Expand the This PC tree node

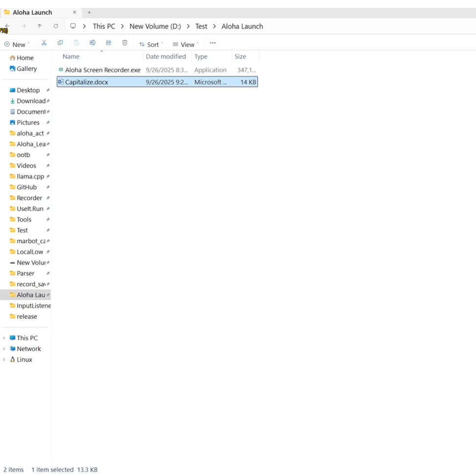point(4,338)
